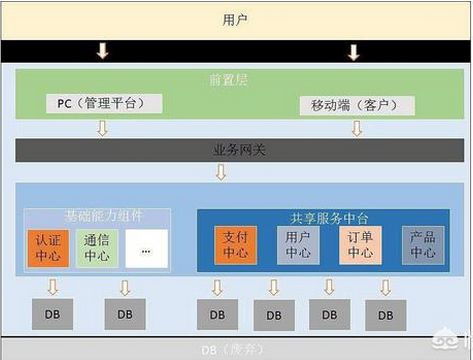Screen dimensions: 473x360
Task: Click the DB box beneath 支付中心
Action: (217, 315)
